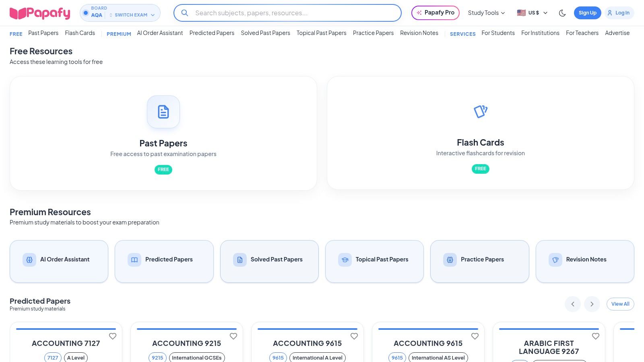Click the Papafy logo
The height and width of the screenshot is (362, 644).
click(x=40, y=13)
